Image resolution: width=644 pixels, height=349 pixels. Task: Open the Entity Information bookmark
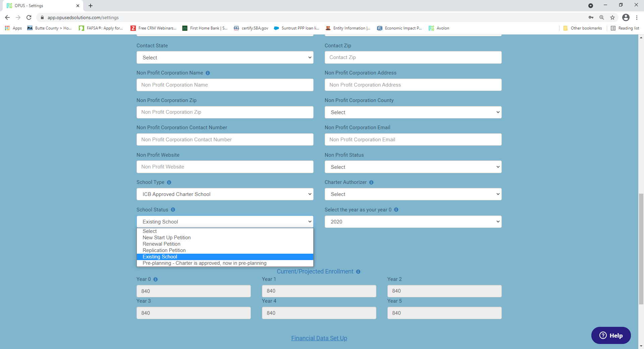(348, 28)
